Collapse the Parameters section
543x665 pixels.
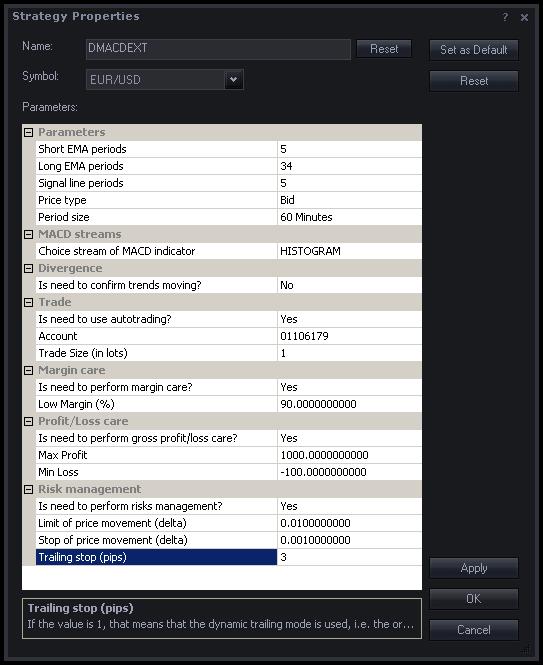click(x=28, y=132)
